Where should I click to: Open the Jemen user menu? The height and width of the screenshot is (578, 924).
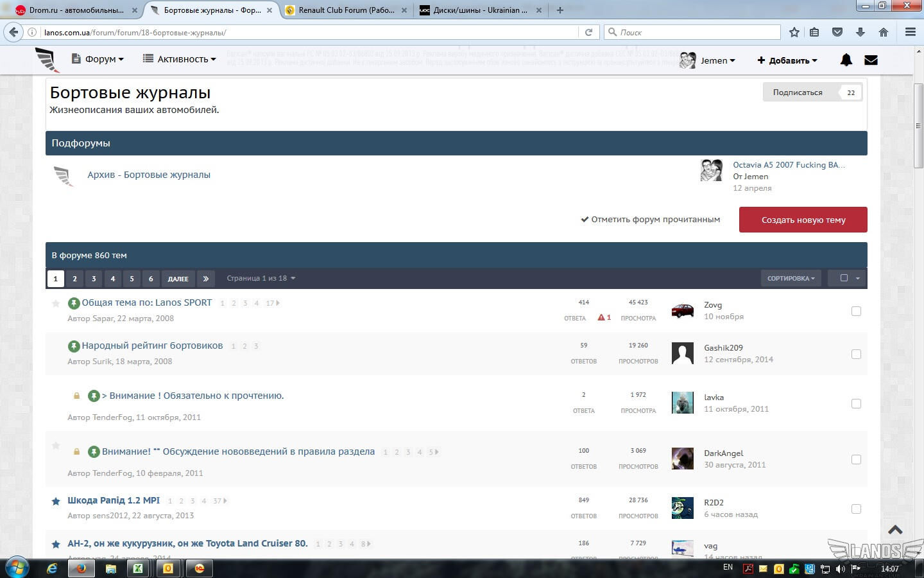click(718, 60)
